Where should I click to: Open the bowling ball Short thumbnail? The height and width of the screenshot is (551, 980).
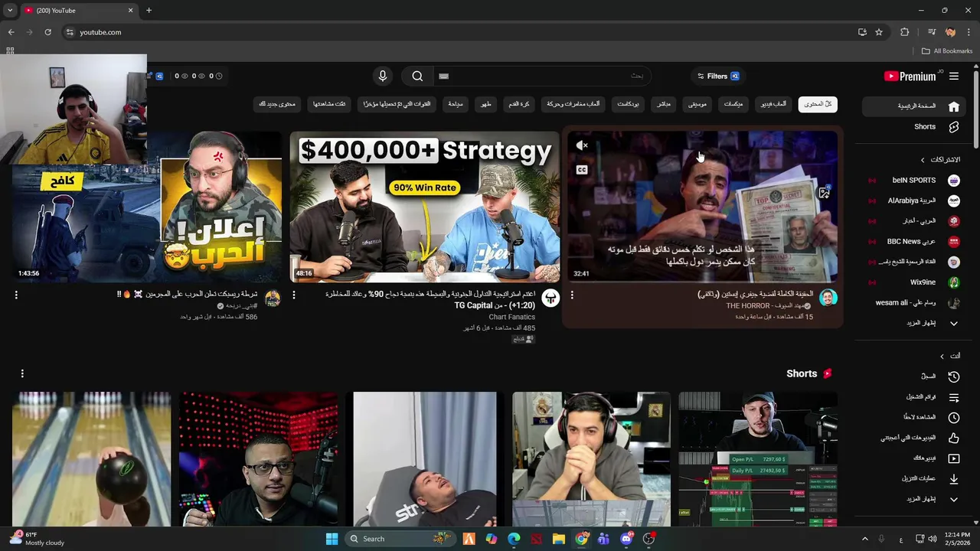coord(91,459)
